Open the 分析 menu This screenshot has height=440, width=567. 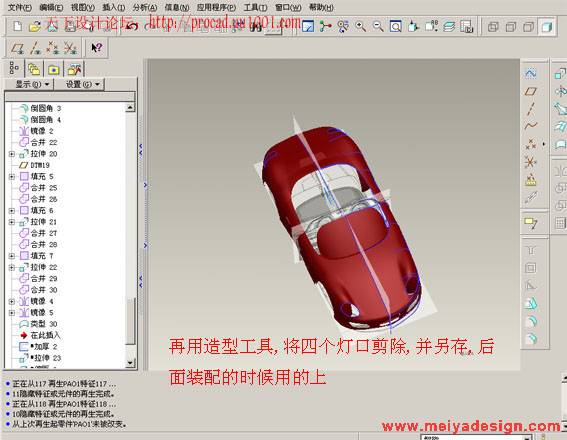[145, 7]
